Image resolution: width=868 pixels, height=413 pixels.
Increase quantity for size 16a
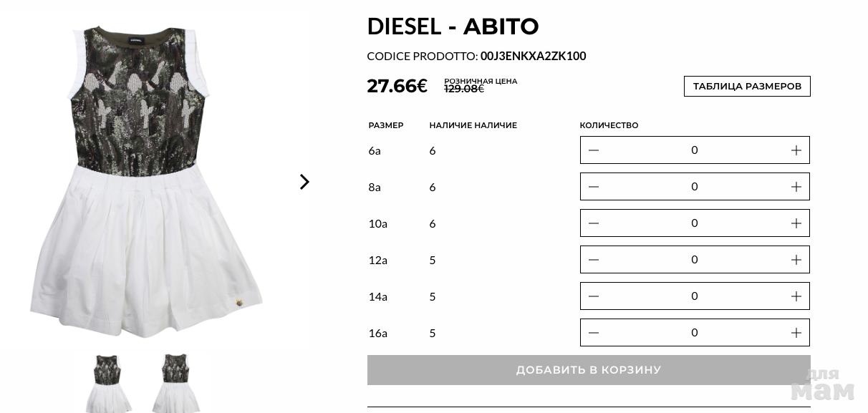point(796,333)
